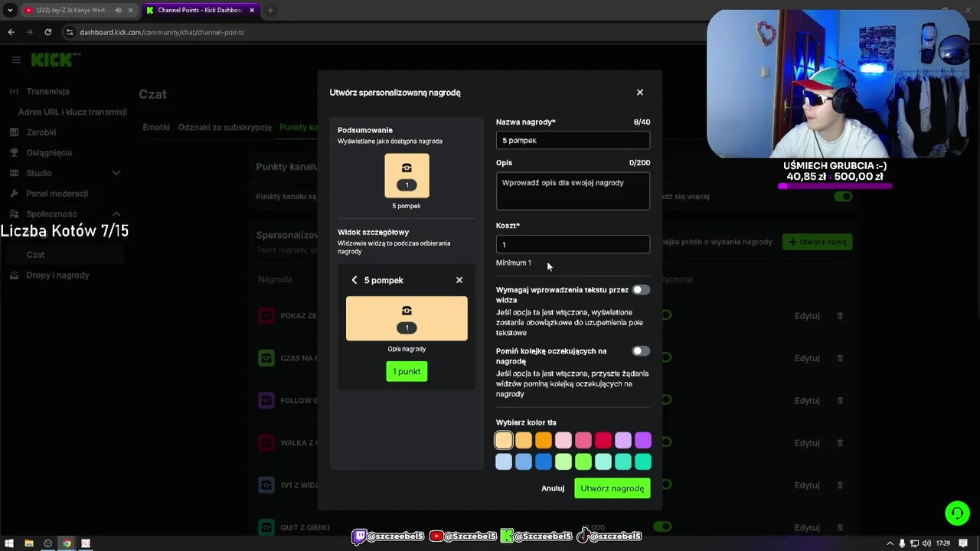Click the back arrow beside 5 pompek preview

(354, 280)
